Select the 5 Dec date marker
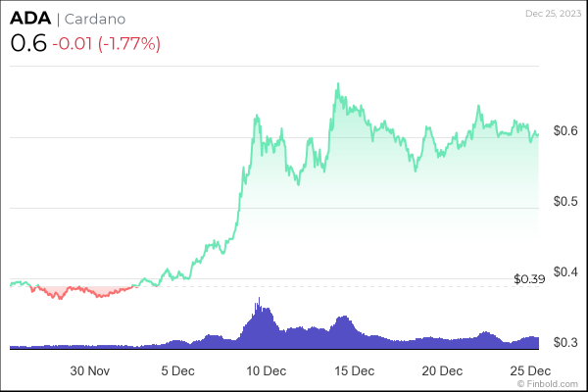The height and width of the screenshot is (392, 588). pos(178,371)
